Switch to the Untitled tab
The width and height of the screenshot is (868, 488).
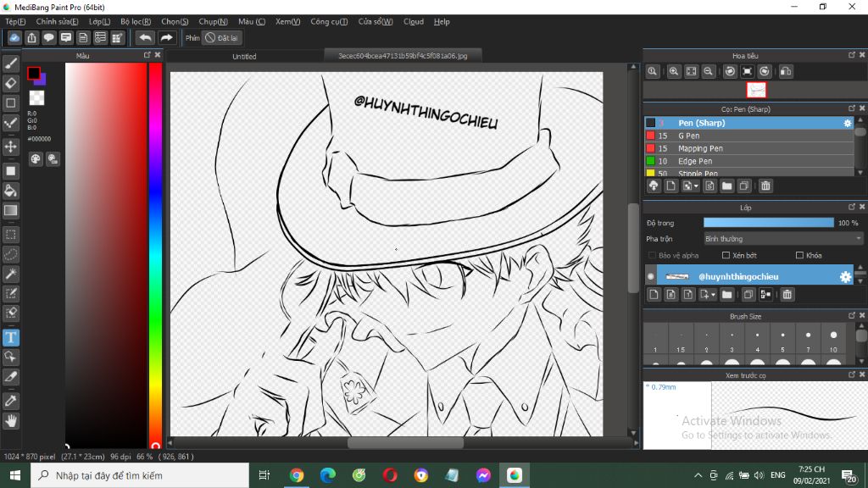(x=244, y=56)
